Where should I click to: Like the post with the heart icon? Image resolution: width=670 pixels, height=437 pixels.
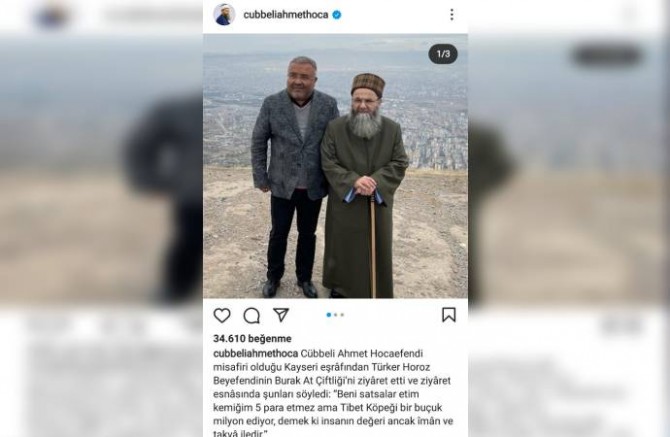(x=222, y=315)
